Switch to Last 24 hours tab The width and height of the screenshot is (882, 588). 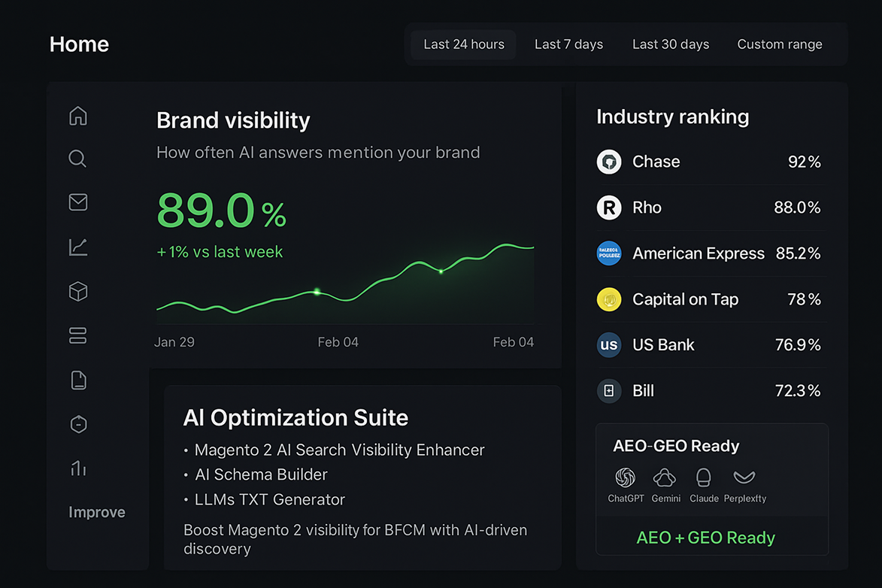tap(464, 44)
